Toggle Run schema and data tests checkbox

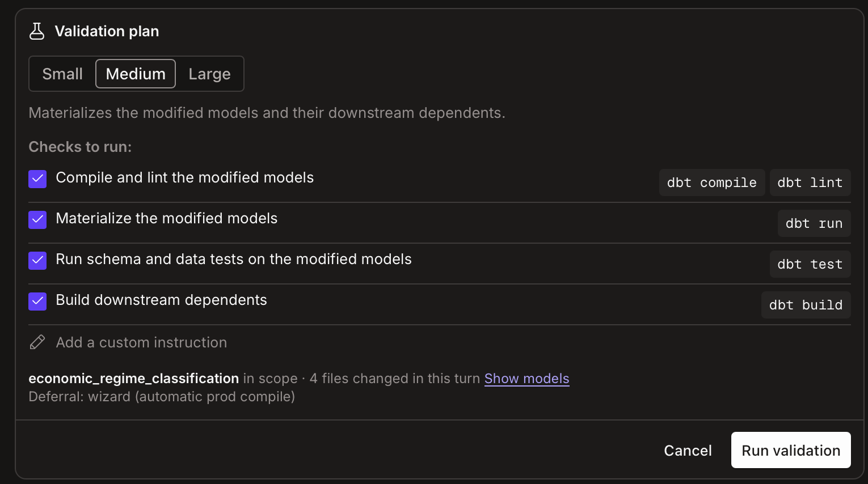pos(37,260)
